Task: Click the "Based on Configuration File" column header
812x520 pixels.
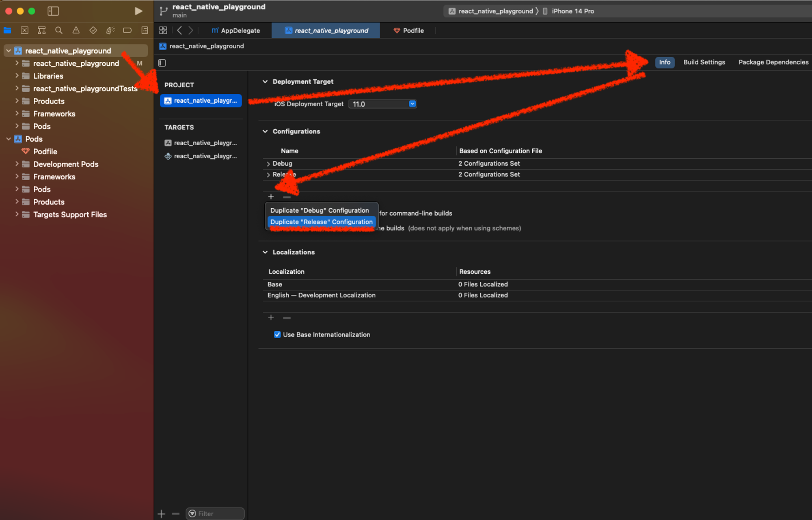Action: tap(501, 151)
